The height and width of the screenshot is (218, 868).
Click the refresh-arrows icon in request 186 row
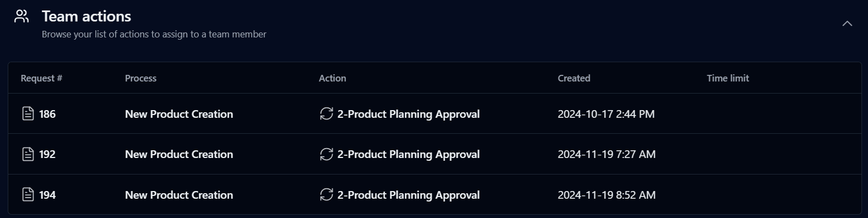coord(327,114)
